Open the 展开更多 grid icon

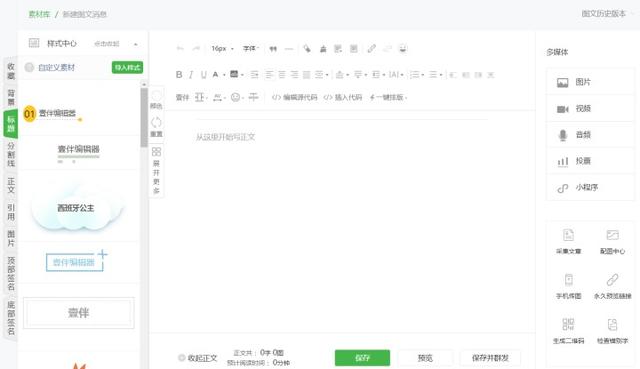156,152
